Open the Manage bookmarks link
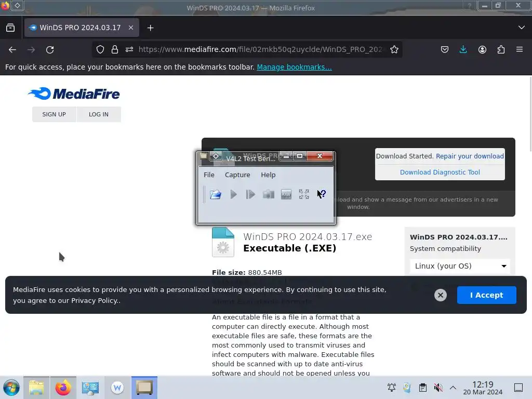The height and width of the screenshot is (399, 532). tap(294, 67)
